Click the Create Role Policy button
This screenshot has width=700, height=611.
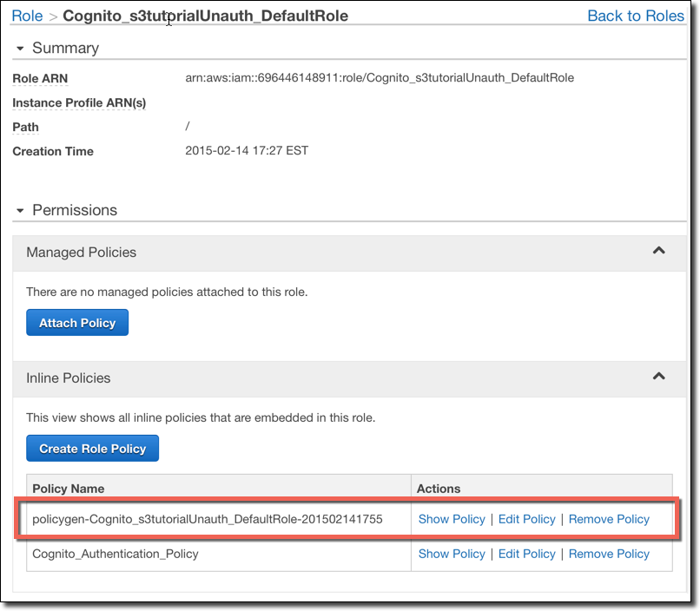click(92, 448)
